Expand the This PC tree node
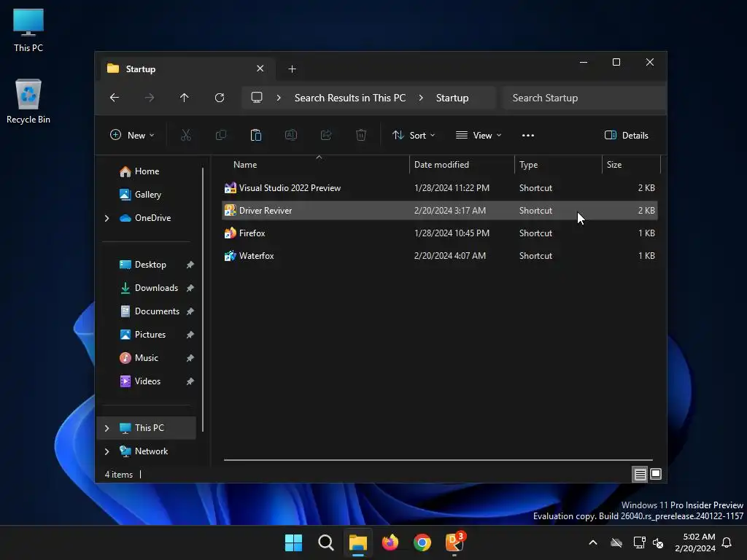747x560 pixels. pos(107,428)
